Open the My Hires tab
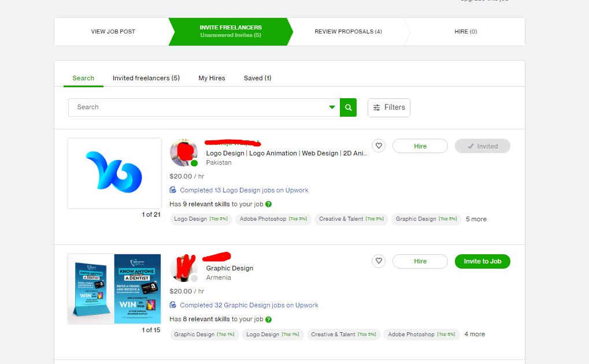The image size is (589, 364). [x=212, y=78]
